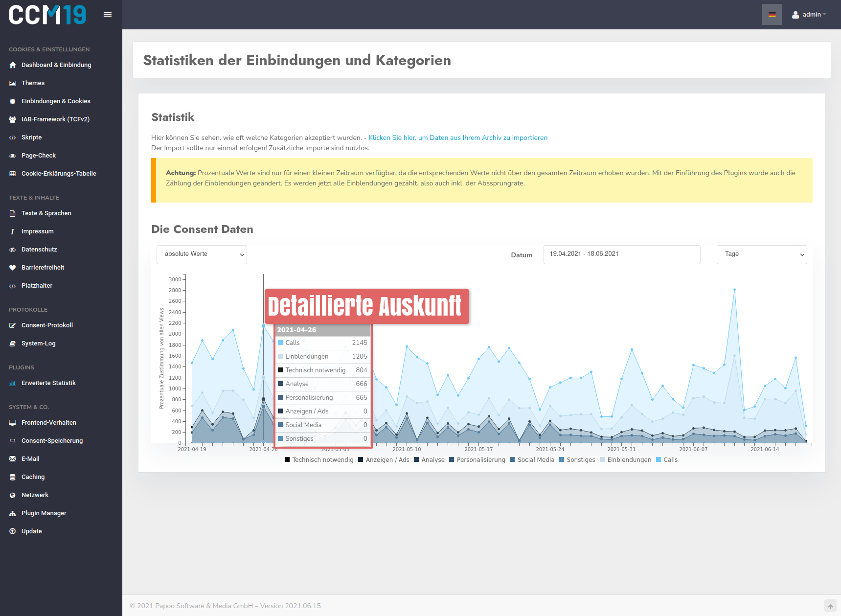Navigate to Consent-Protokoll
841x616 pixels.
pyautogui.click(x=47, y=325)
